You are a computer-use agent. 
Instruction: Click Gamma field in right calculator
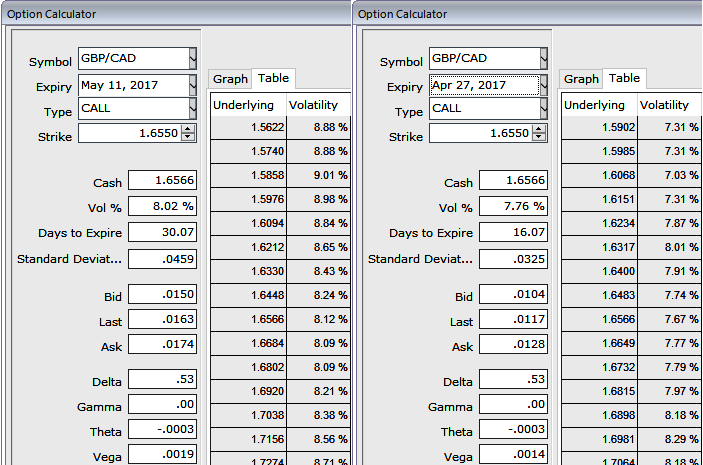(x=513, y=404)
